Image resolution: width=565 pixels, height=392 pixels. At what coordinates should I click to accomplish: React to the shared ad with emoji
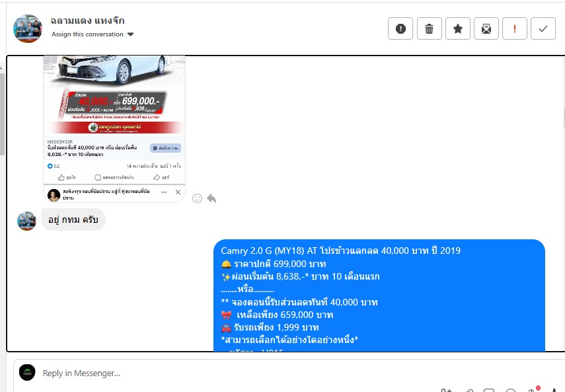[197, 198]
